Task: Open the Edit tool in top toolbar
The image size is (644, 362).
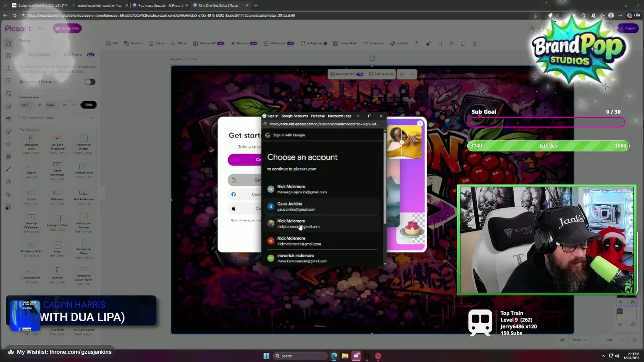Action: coord(112,43)
